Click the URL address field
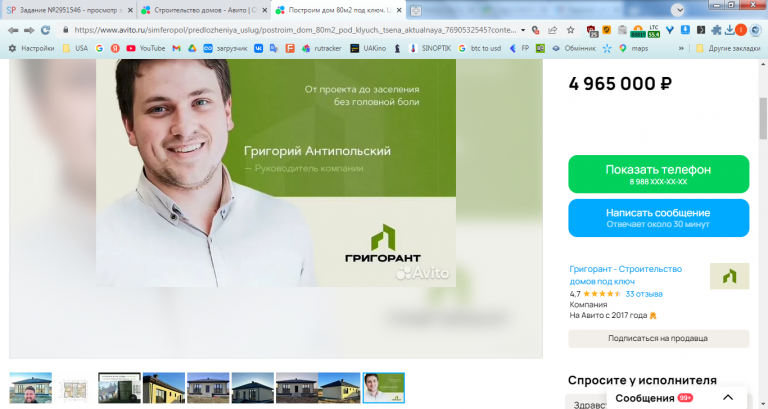768x409 pixels. pyautogui.click(x=295, y=30)
